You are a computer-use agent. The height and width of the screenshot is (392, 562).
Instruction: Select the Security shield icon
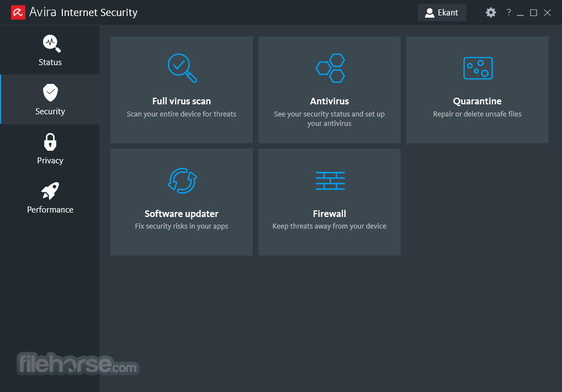(x=51, y=93)
